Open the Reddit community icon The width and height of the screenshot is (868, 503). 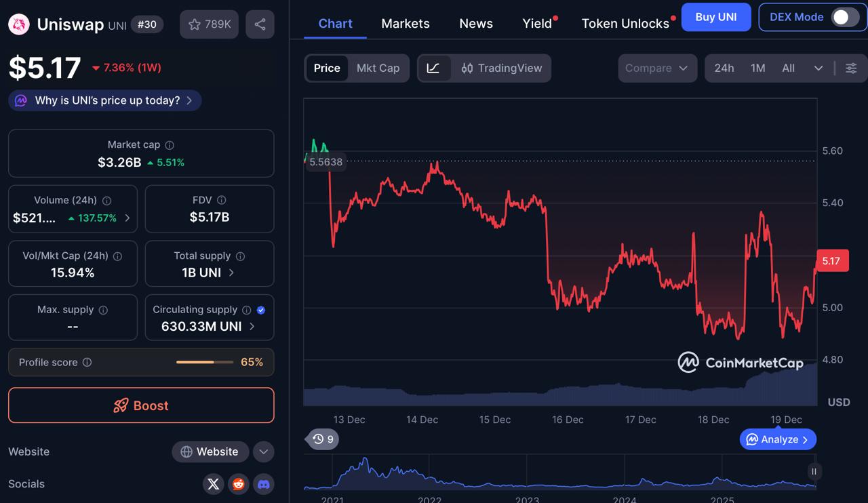[238, 484]
